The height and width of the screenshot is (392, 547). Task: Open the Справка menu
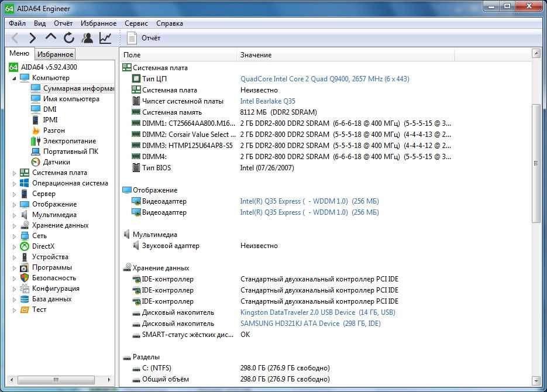(x=170, y=23)
